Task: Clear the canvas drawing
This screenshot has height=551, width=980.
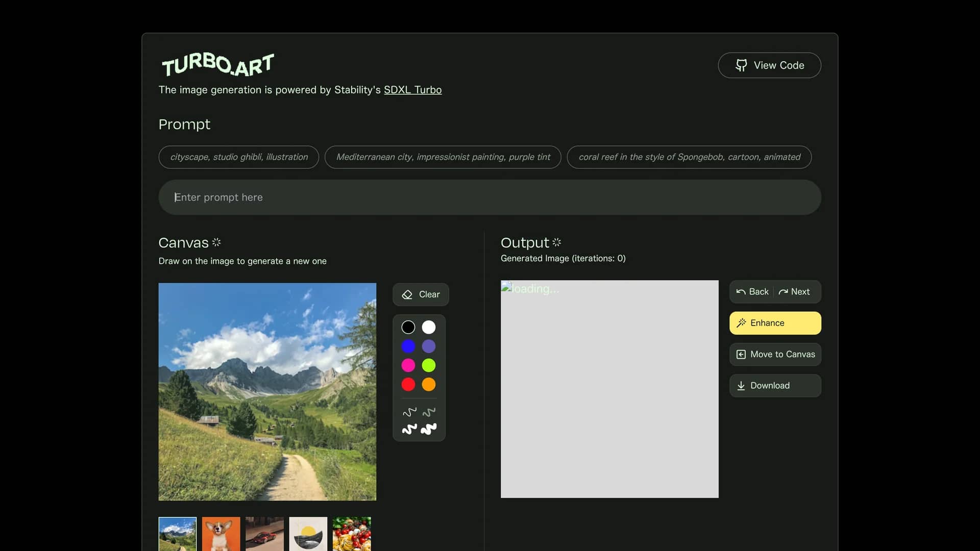Action: tap(421, 294)
